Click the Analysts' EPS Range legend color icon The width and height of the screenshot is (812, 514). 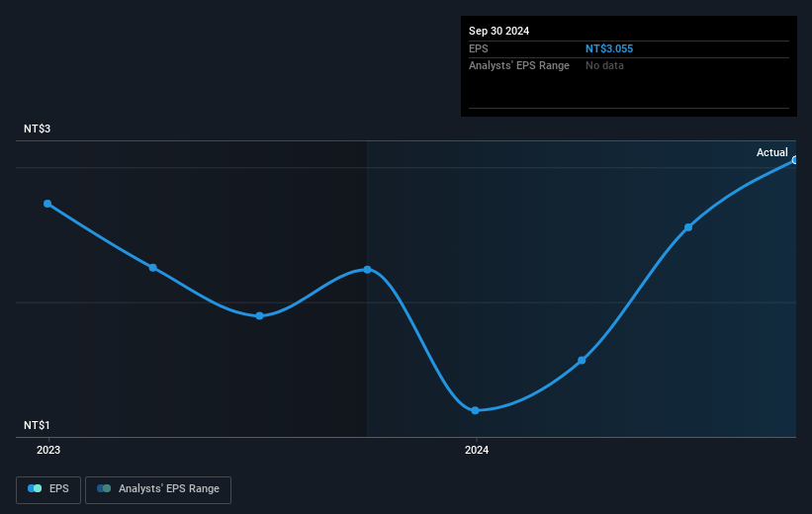point(104,488)
